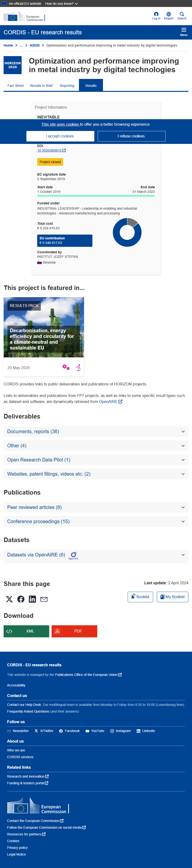The height and width of the screenshot is (868, 192).
Task: Click the HORIZON 2020 programme badge
Action: 12,65
